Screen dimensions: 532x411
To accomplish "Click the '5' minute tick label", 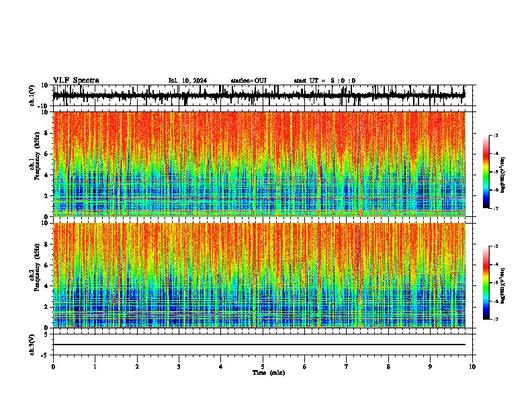I will (x=263, y=367).
